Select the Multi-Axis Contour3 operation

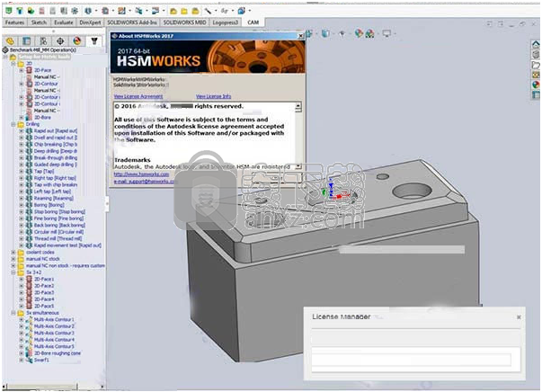pos(54,334)
